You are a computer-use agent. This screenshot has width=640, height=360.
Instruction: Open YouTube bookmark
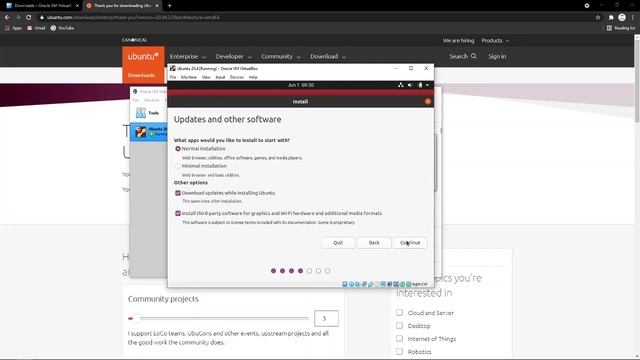tap(62, 28)
